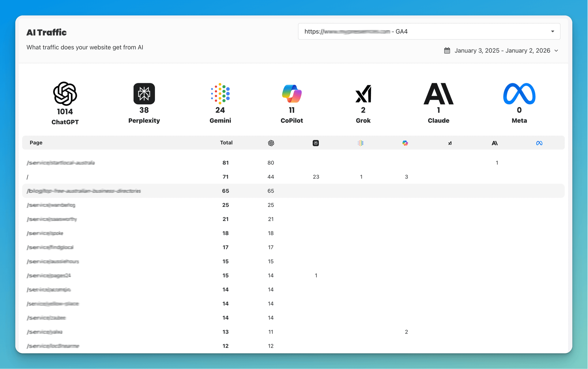Viewport: 588px width, 369px height.
Task: Click Claude icon in table header
Action: point(495,143)
